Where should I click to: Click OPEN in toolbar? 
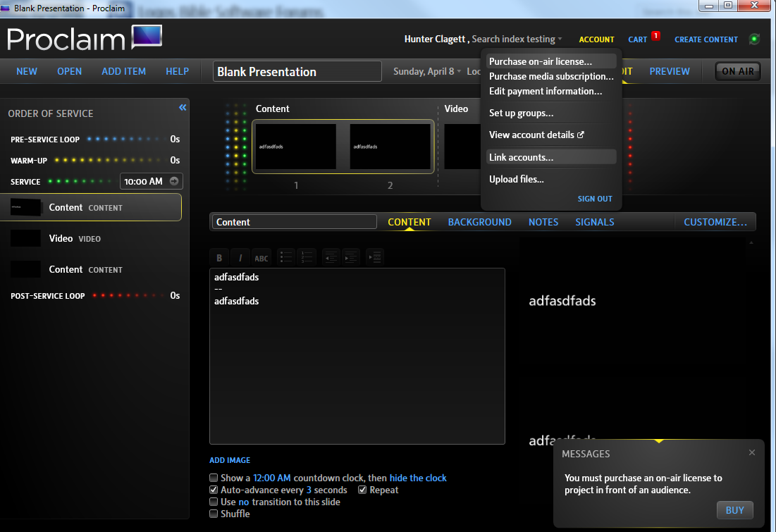click(69, 71)
